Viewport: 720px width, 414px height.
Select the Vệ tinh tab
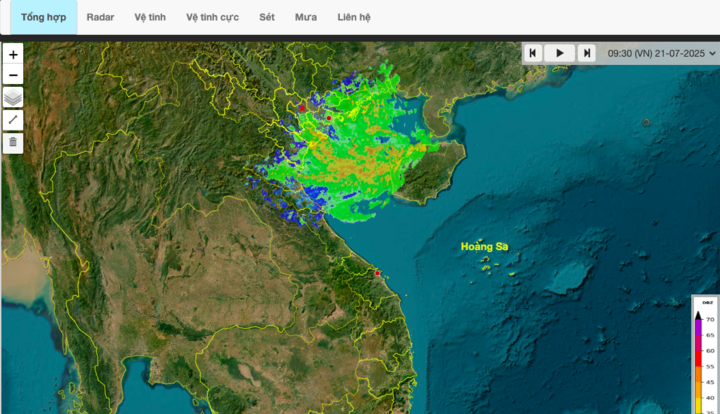coord(150,17)
